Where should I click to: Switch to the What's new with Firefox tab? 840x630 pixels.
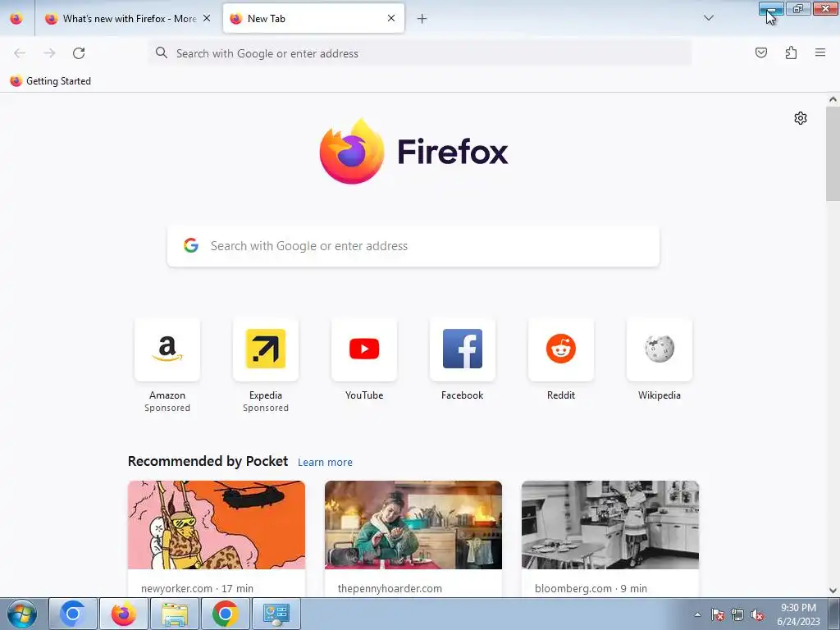(127, 19)
